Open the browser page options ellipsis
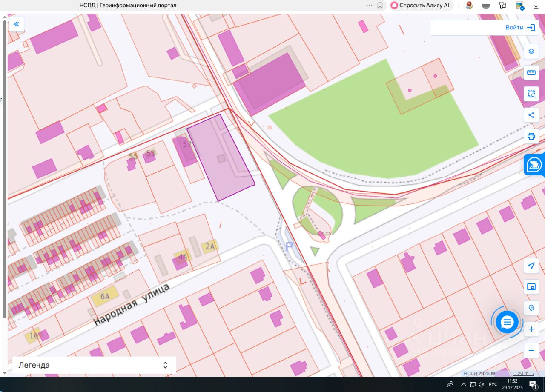 pos(369,6)
